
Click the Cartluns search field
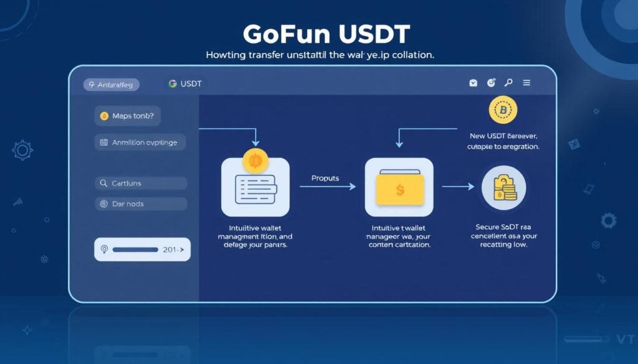pyautogui.click(x=141, y=183)
